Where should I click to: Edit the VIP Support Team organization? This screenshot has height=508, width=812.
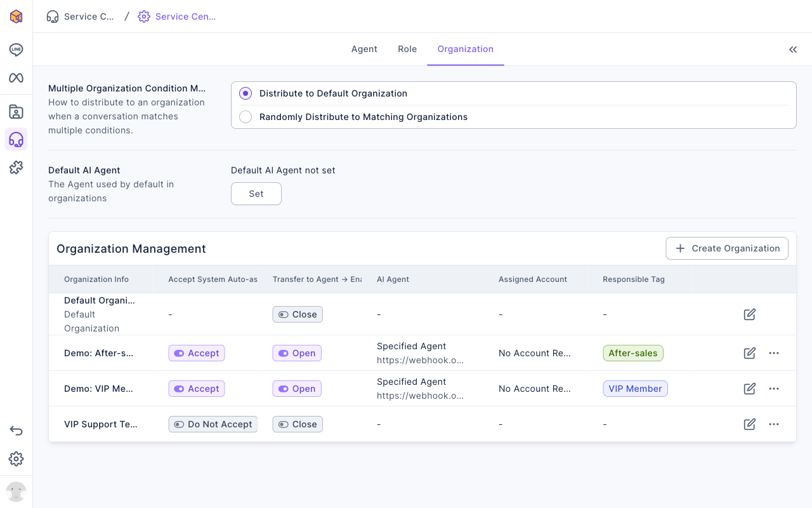tap(750, 424)
